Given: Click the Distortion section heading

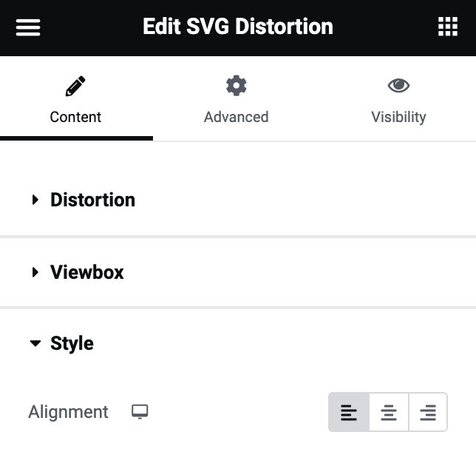Looking at the screenshot, I should (x=92, y=200).
